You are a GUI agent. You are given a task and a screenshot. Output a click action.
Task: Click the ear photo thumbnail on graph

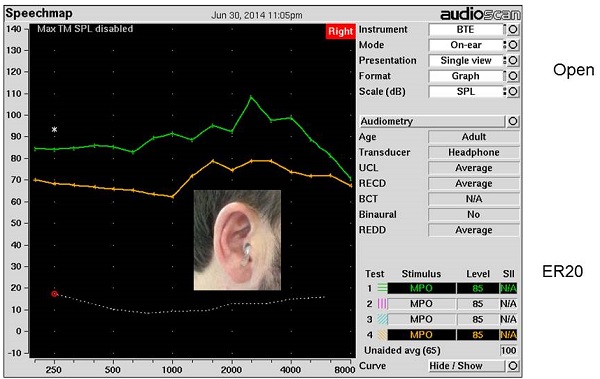[237, 240]
